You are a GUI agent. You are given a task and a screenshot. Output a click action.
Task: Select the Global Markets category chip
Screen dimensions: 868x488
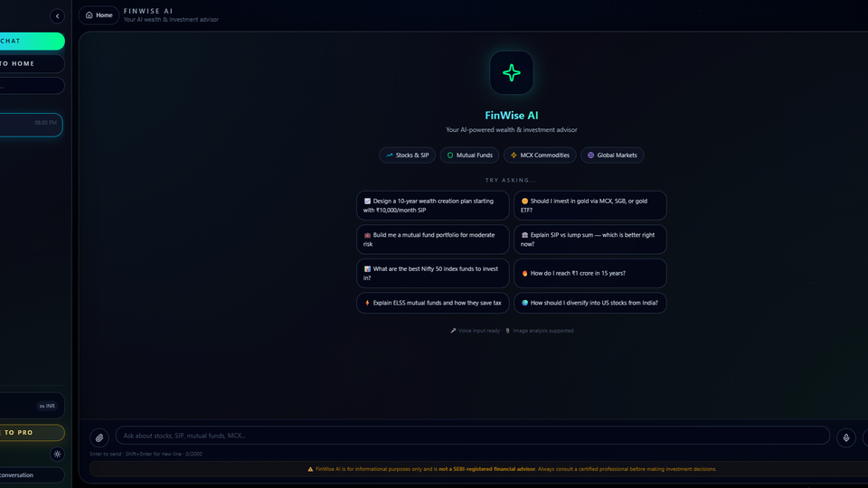(611, 155)
